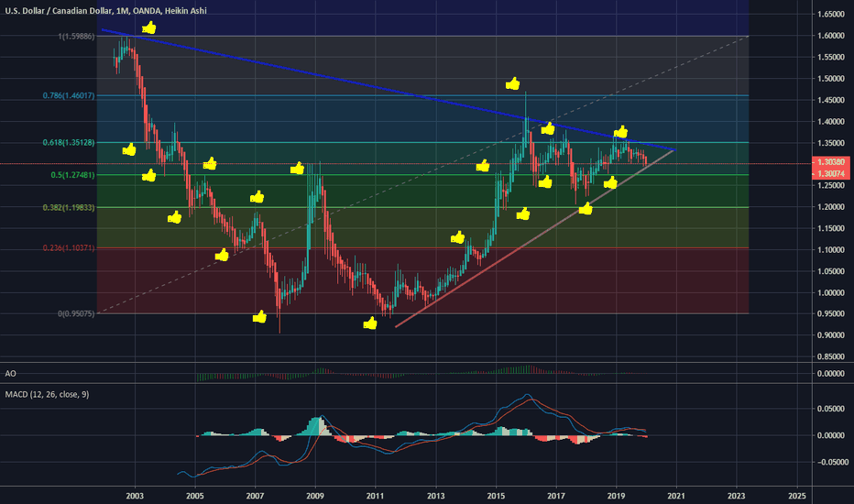The image size is (854, 504).
Task: Select the thumbs-up icon on the 2014 rally
Action: (458, 238)
